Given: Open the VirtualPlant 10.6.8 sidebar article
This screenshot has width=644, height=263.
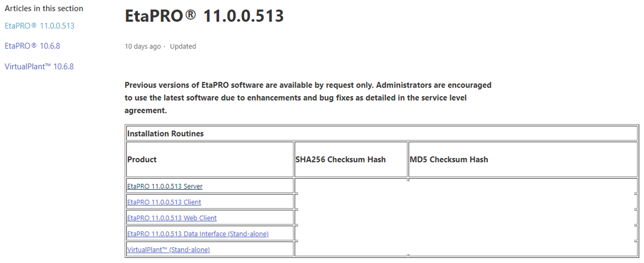Looking at the screenshot, I should (39, 66).
